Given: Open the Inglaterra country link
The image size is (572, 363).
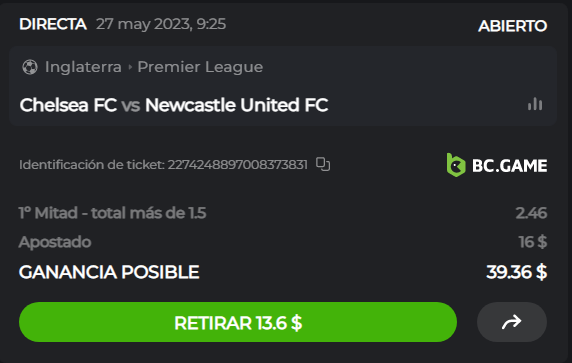Looking at the screenshot, I should (x=83, y=67).
